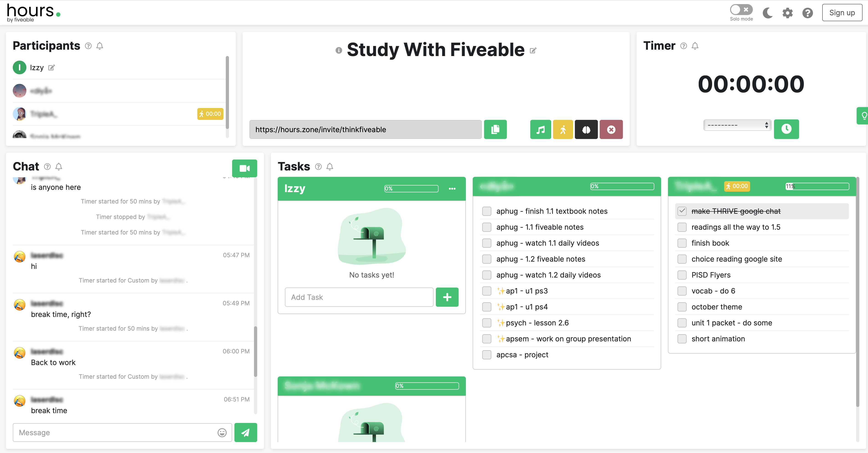
Task: Open settings via the gear icon
Action: point(787,13)
